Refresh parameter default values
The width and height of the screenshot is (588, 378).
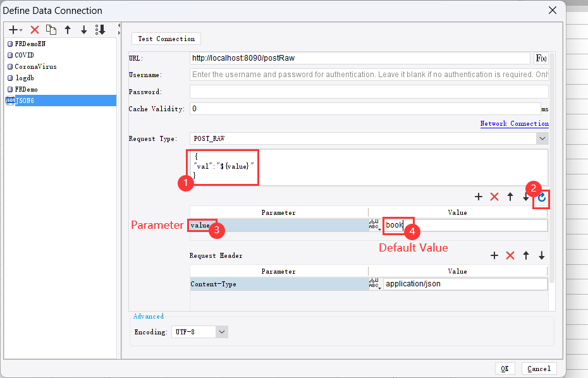[542, 198]
